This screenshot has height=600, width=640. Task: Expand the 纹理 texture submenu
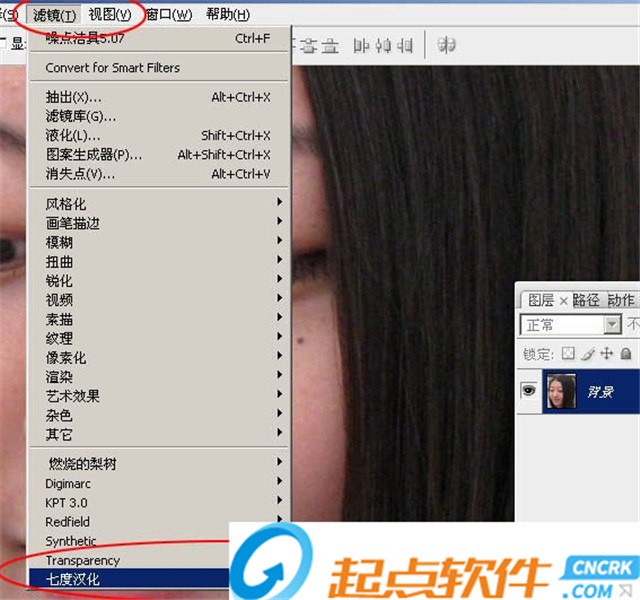click(x=159, y=338)
